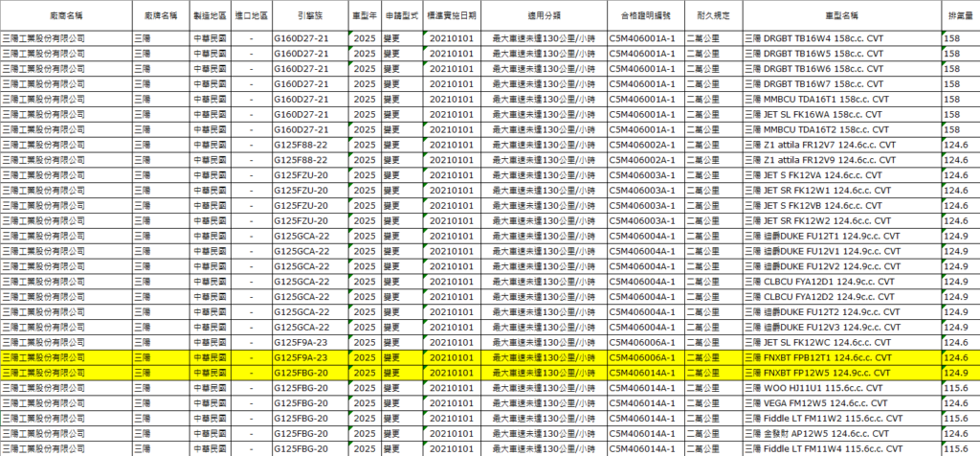Click cell 三陽 Z1 attila FR12V9 124.6c.c. CVT

point(842,160)
